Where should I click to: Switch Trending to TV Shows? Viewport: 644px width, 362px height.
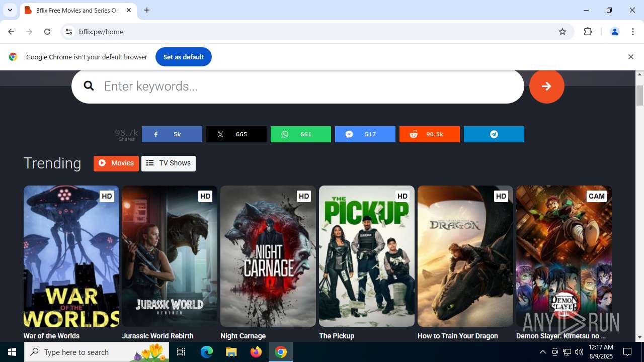click(x=169, y=163)
